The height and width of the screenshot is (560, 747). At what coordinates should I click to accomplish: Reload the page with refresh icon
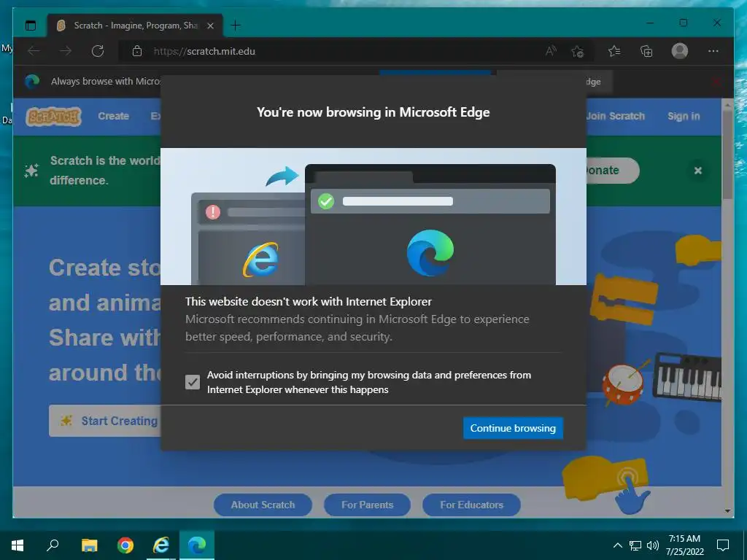click(98, 51)
